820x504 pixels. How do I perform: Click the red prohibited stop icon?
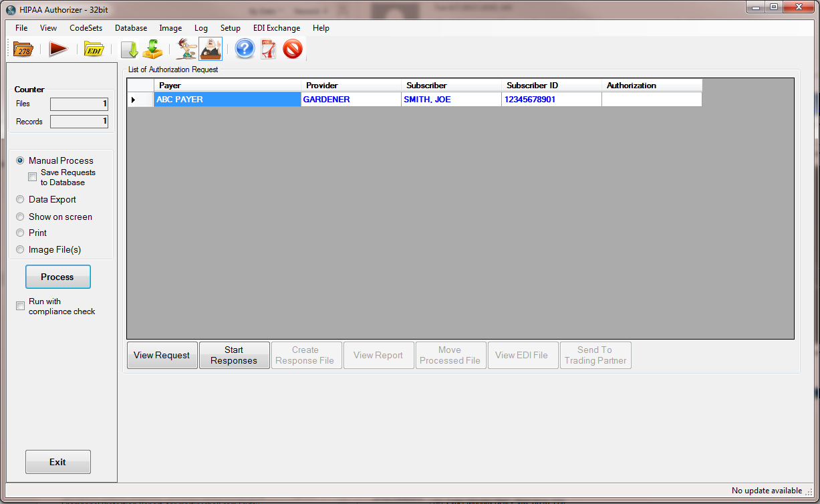(293, 49)
